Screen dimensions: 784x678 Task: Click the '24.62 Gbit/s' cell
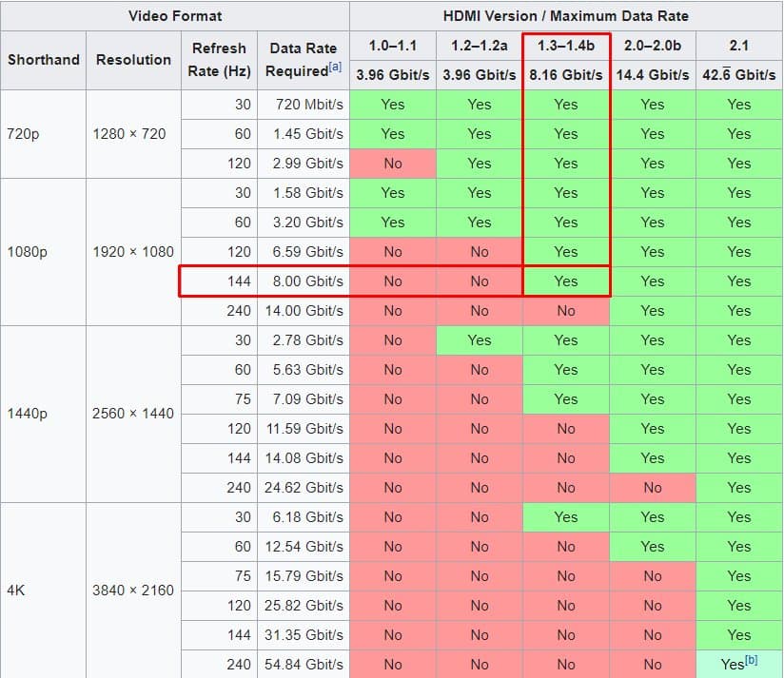(x=304, y=488)
